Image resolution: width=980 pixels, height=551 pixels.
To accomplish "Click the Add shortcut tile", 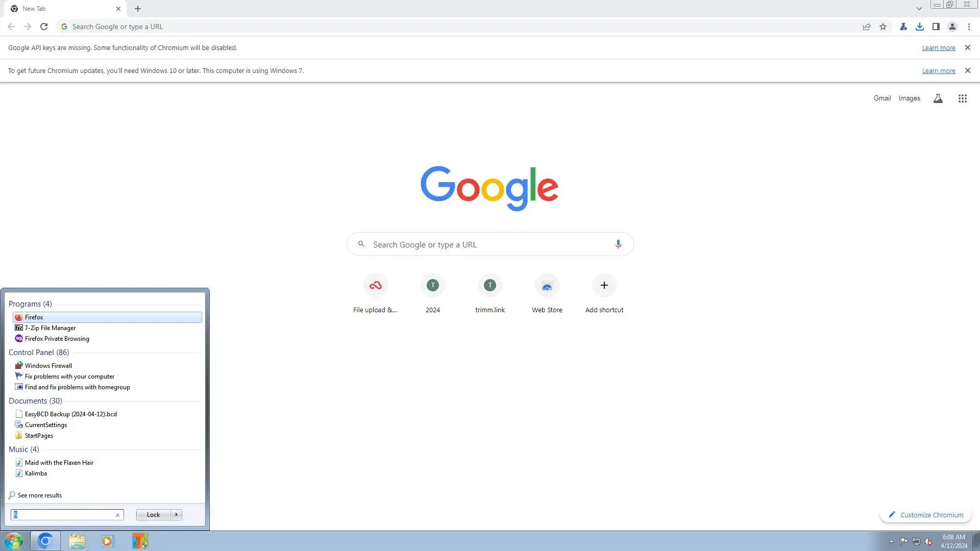I will click(x=604, y=286).
